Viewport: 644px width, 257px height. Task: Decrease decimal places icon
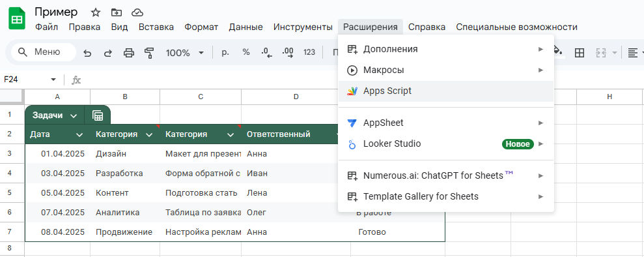(267, 52)
